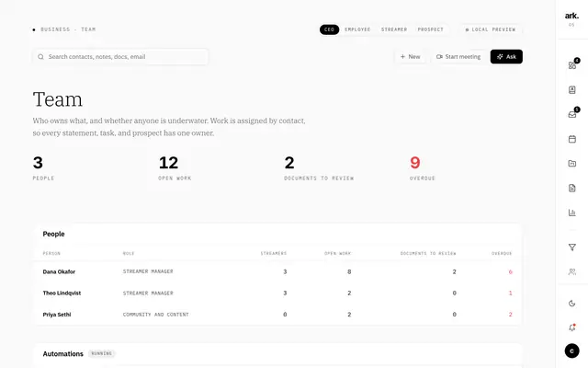This screenshot has width=588, height=368.
Task: Focus the Search contacts, notes, docs field
Action: click(x=120, y=57)
